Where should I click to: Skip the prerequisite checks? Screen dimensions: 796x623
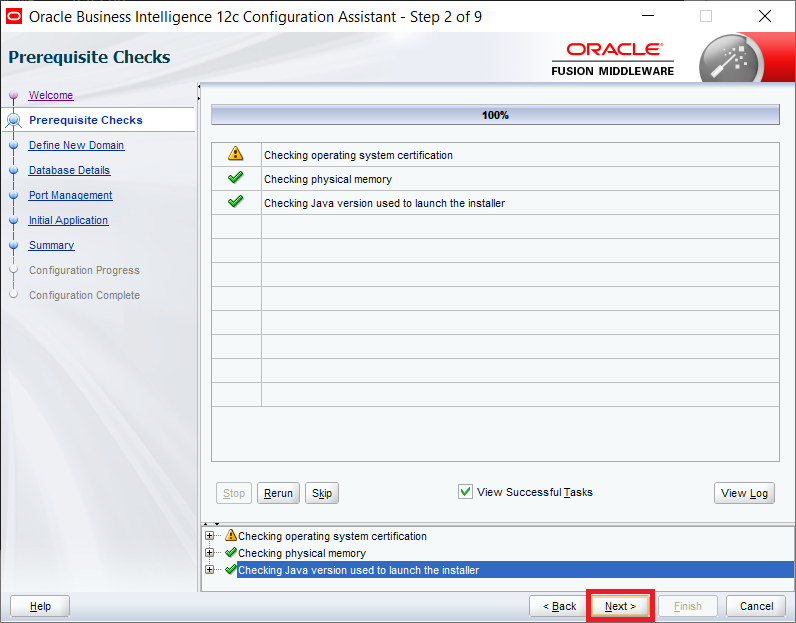(x=322, y=493)
